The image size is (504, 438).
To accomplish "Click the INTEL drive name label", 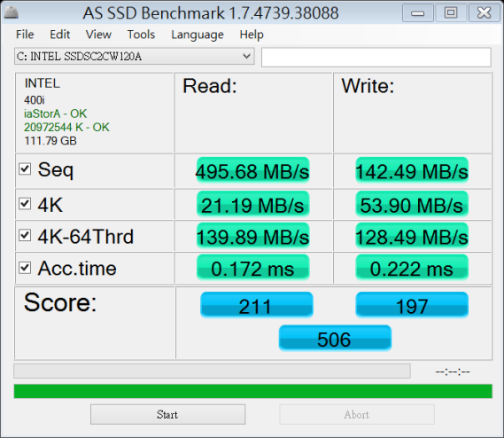I will click(x=43, y=83).
